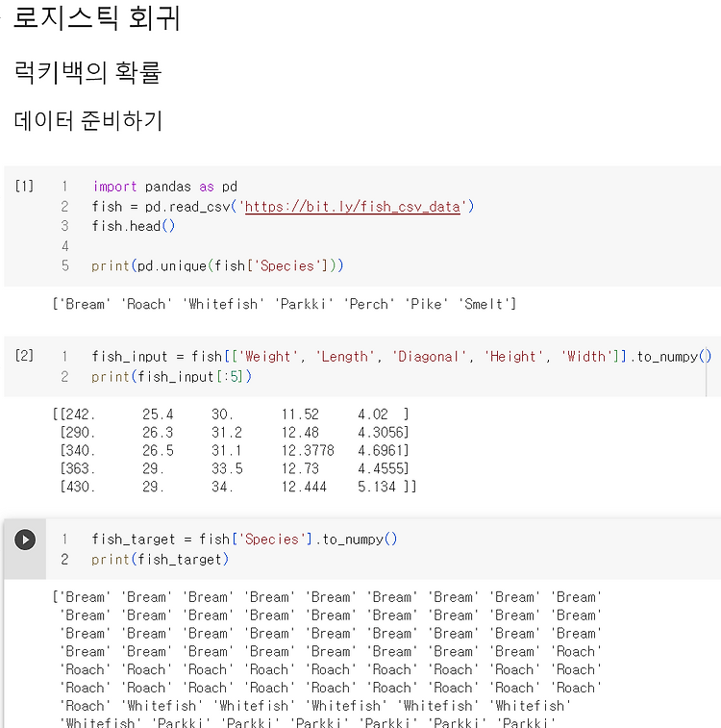Select cell [2] execution count indicator
721x728 pixels.
point(24,356)
